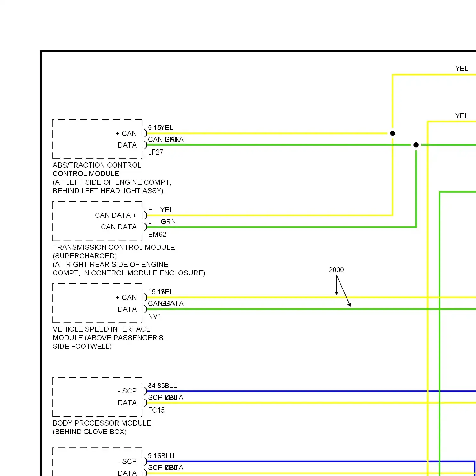Viewport: 476px width, 476px height.
Task: Click the EM62 connector label
Action: (x=157, y=235)
